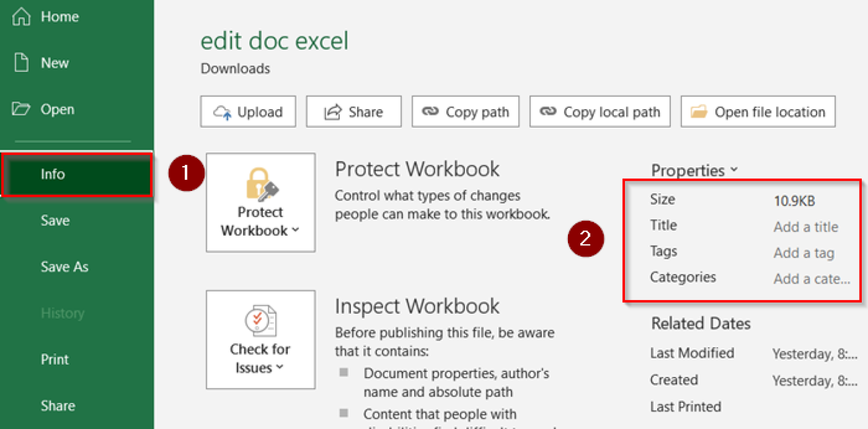This screenshot has height=429, width=868.
Task: Click the Share arrow icon in the toolbar
Action: point(332,112)
